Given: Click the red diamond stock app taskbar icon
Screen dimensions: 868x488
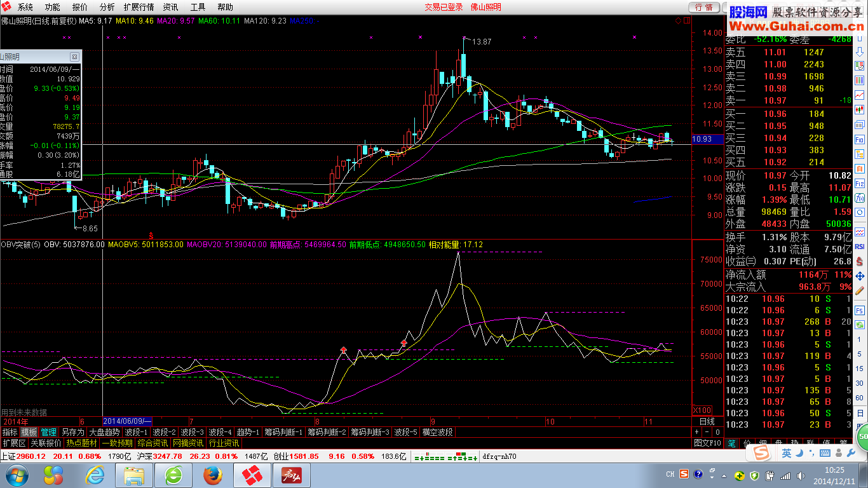Looking at the screenshot, I should pos(252,475).
